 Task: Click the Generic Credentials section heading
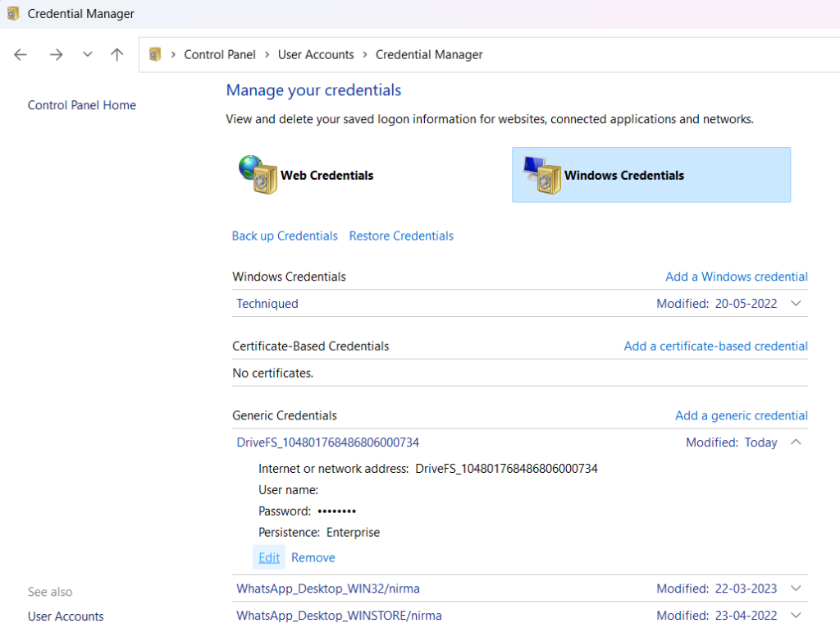pos(285,415)
